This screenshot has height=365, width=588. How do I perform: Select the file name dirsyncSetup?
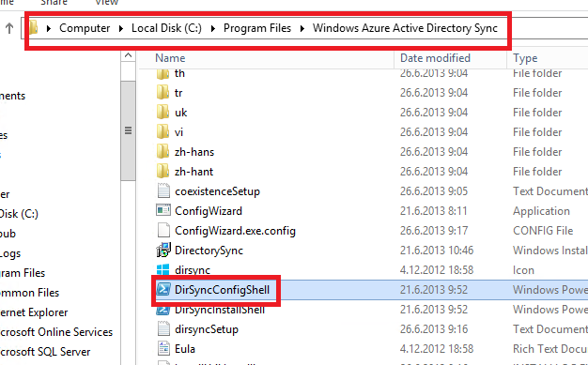[x=207, y=329]
